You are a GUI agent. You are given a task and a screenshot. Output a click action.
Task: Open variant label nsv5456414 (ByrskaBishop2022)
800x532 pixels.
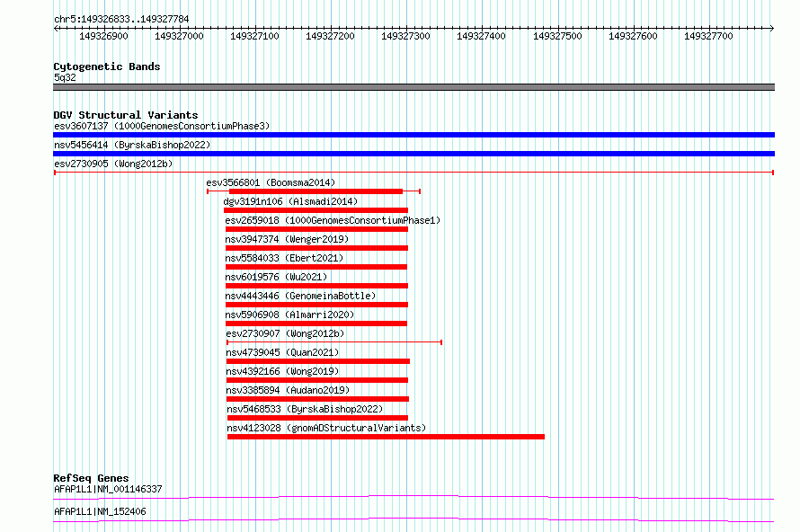(x=132, y=145)
